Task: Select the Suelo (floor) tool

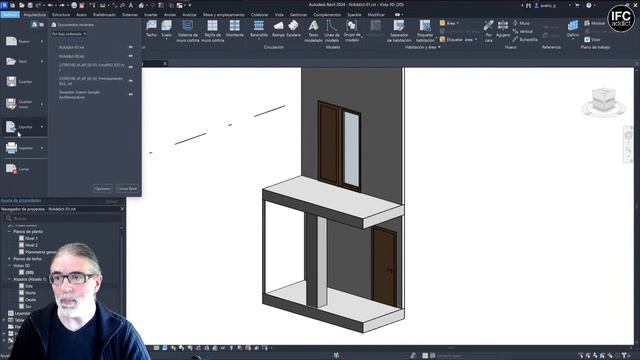Action: coord(166,29)
